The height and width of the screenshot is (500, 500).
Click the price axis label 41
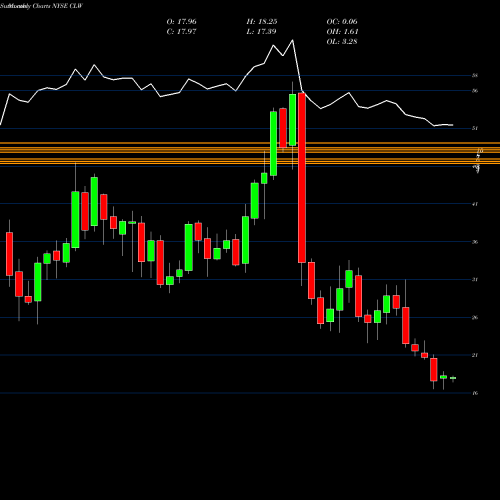coord(475,204)
